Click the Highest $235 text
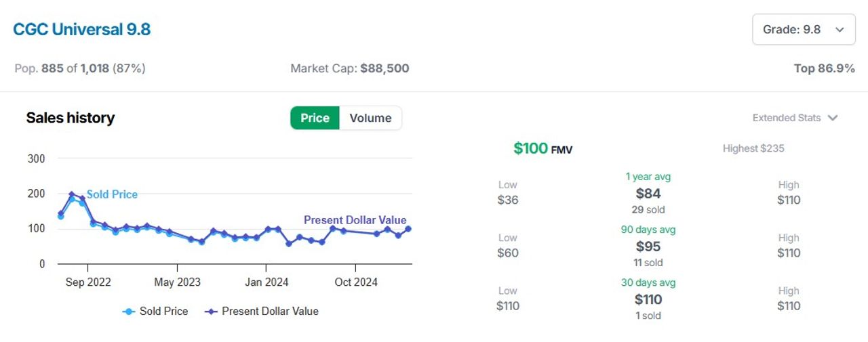The width and height of the screenshot is (868, 342). tap(753, 148)
